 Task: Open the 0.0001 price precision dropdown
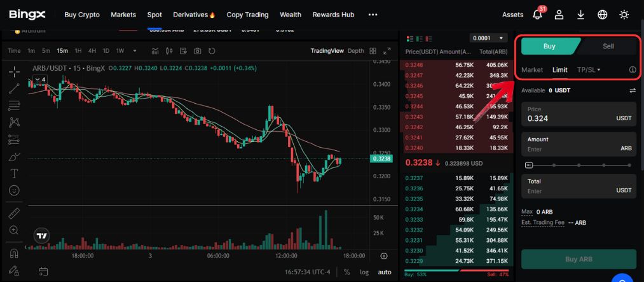point(488,38)
